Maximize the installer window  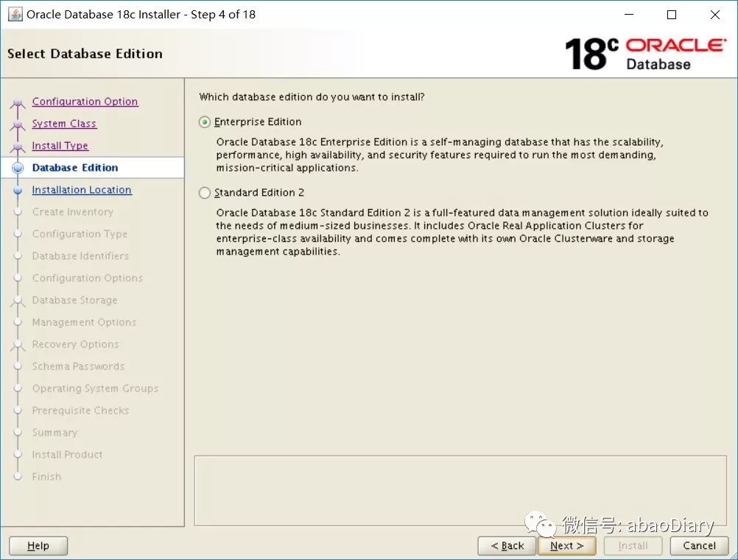672,15
